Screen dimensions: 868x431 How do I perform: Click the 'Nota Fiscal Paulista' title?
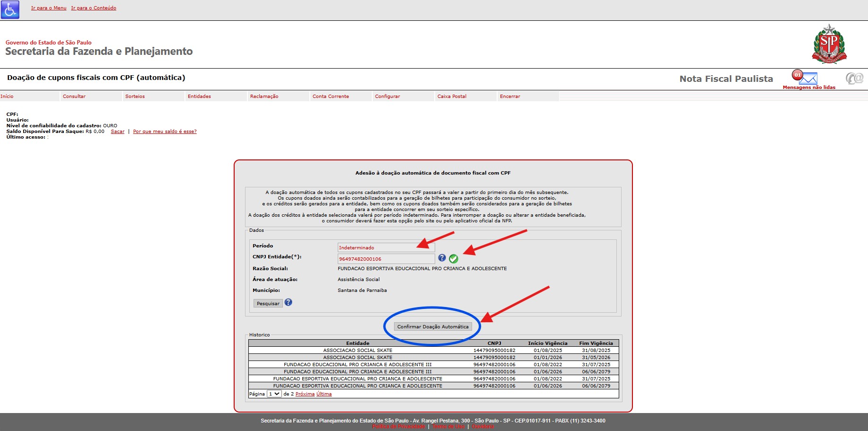tap(726, 79)
